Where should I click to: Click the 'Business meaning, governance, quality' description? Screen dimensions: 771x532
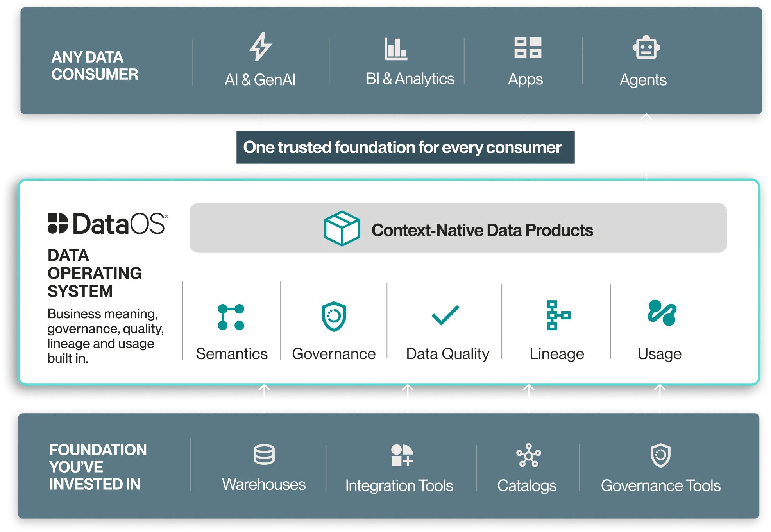(x=106, y=336)
